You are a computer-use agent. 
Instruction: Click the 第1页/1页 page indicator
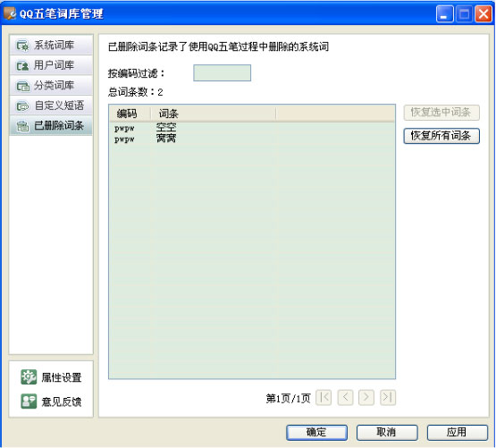(288, 398)
